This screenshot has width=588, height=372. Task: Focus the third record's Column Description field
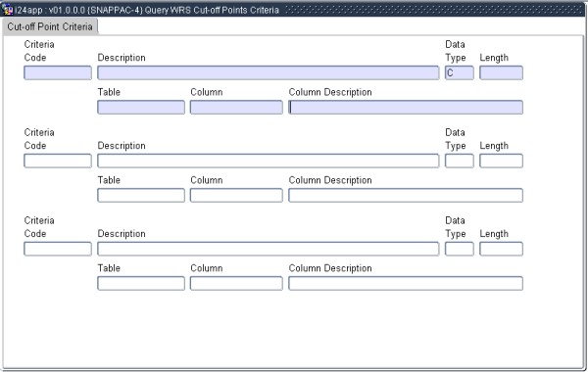[406, 283]
